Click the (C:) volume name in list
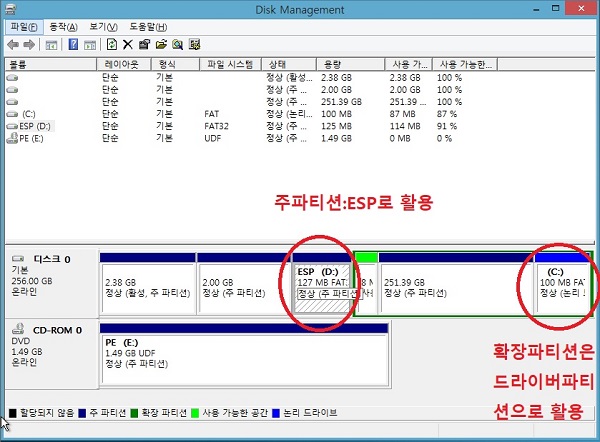This screenshot has width=600, height=442. point(29,114)
